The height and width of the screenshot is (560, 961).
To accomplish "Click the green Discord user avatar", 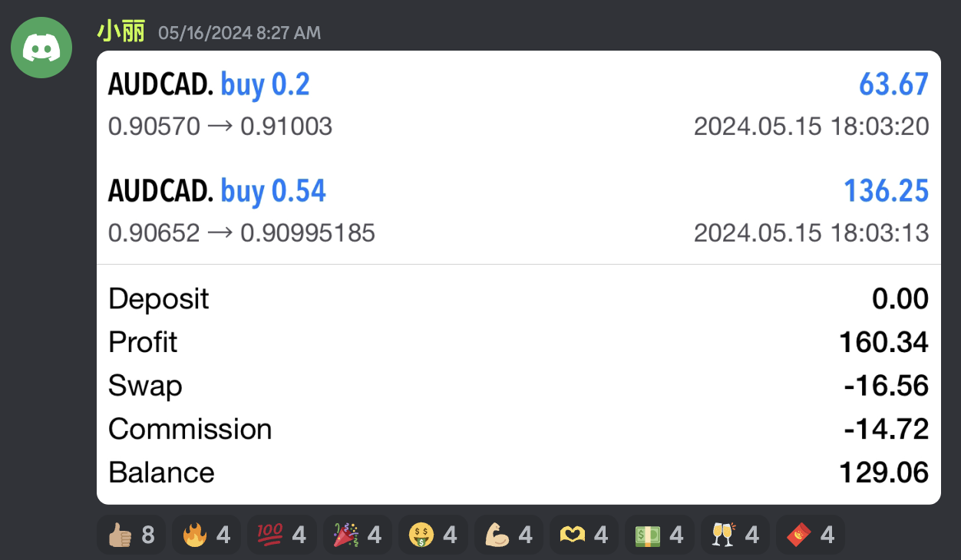I will pos(41,48).
